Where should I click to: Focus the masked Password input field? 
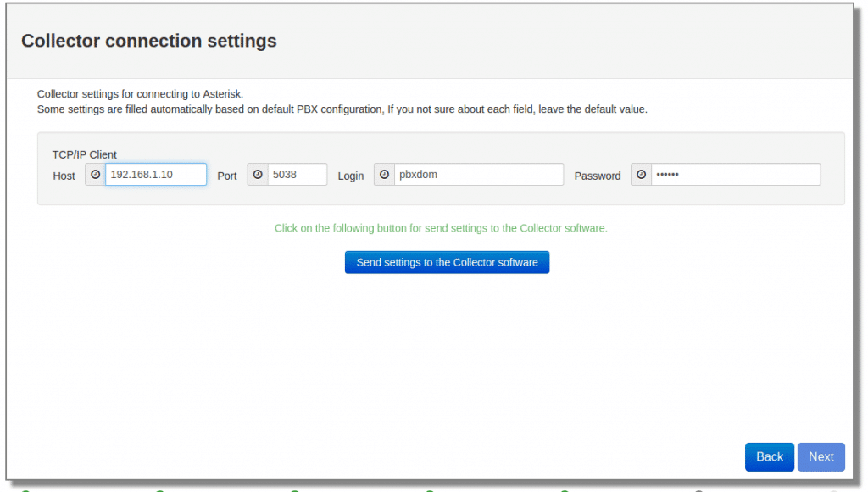(735, 175)
